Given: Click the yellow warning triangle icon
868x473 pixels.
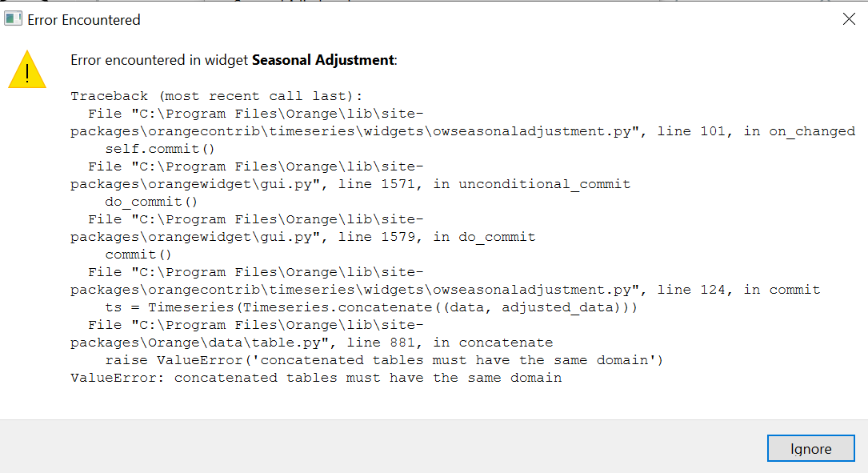Looking at the screenshot, I should pos(26,69).
